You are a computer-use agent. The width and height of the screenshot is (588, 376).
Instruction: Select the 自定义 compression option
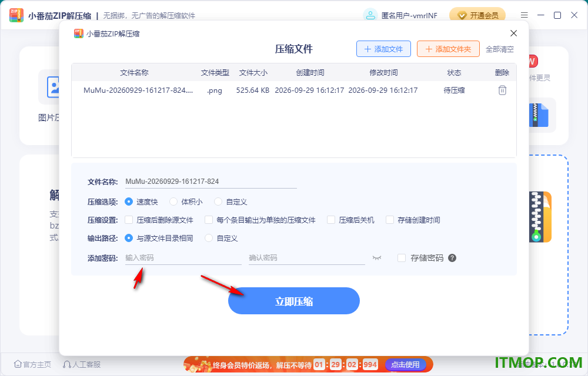218,202
